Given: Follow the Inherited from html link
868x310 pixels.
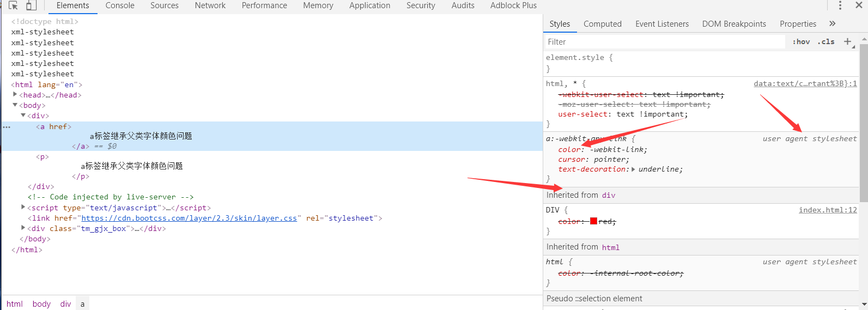Looking at the screenshot, I should 610,247.
